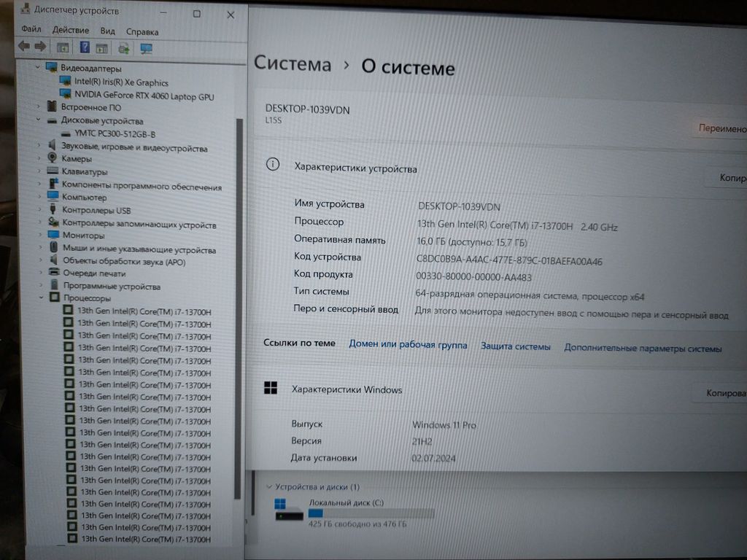The width and height of the screenshot is (747, 560).
Task: Click the update driver toolbar icon
Action: coord(124,48)
